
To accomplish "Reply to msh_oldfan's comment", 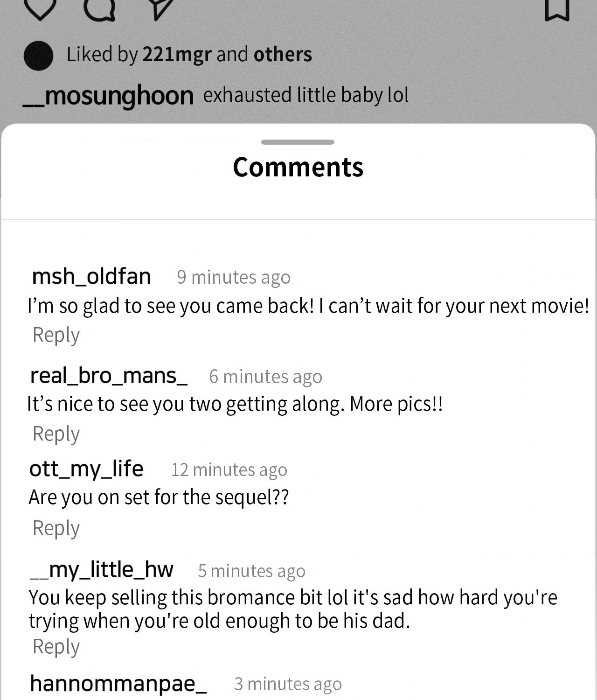I will pos(56,335).
